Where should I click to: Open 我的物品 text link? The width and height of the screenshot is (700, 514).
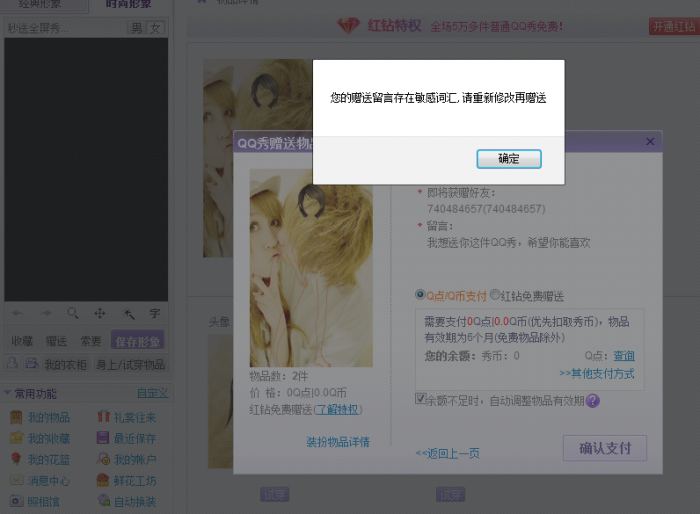(x=49, y=418)
